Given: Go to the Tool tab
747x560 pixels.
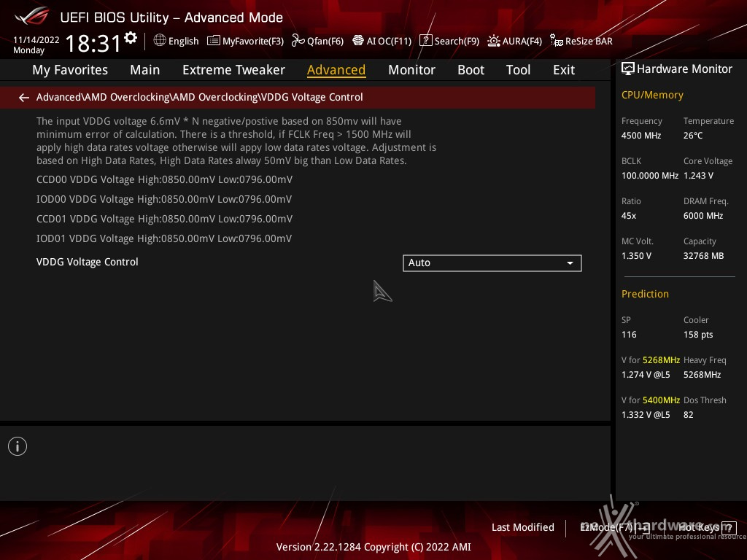Looking at the screenshot, I should [x=519, y=70].
